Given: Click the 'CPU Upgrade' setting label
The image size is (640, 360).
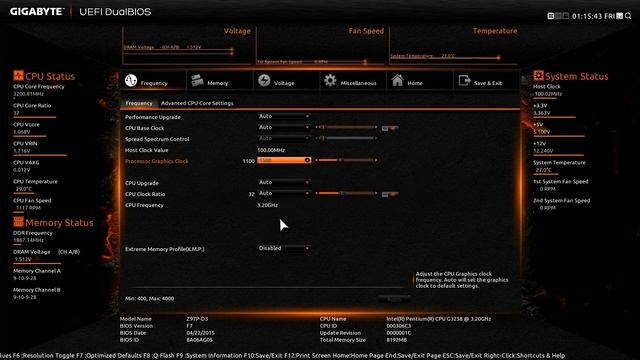Looking at the screenshot, I should point(142,183).
